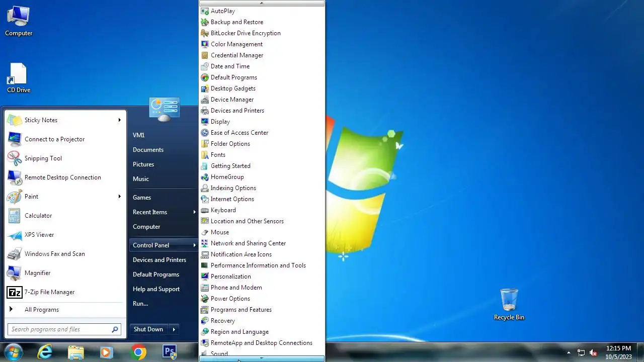Click the BitLocker Drive Encryption icon

click(205, 33)
